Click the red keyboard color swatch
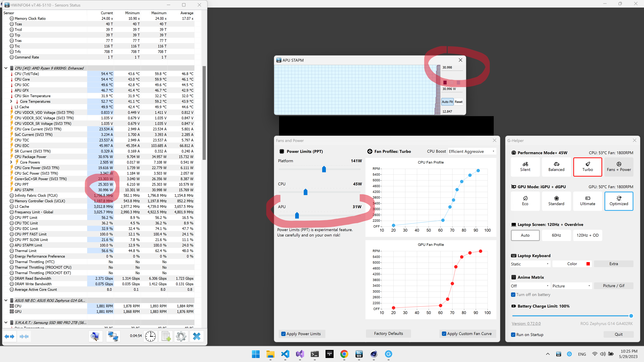The image size is (644, 362). coord(588,264)
